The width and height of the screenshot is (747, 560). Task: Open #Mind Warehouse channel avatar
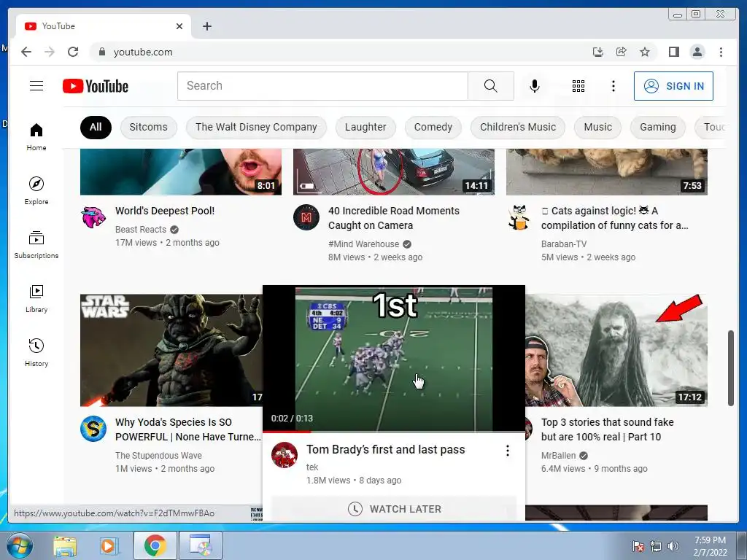[306, 217]
